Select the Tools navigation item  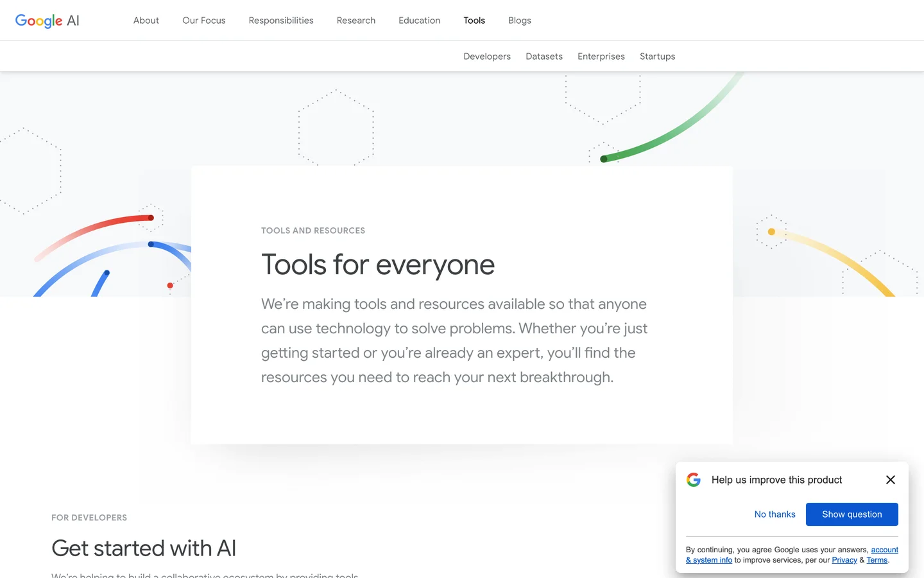[474, 21]
